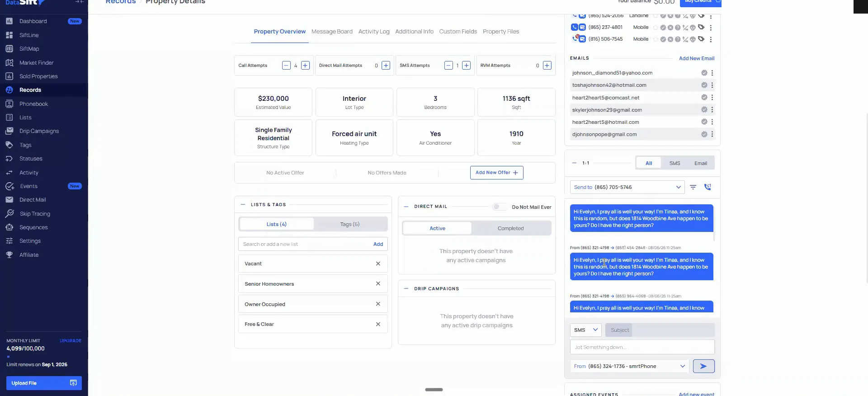Remove the Vacant list with X
The image size is (868, 396).
(378, 264)
